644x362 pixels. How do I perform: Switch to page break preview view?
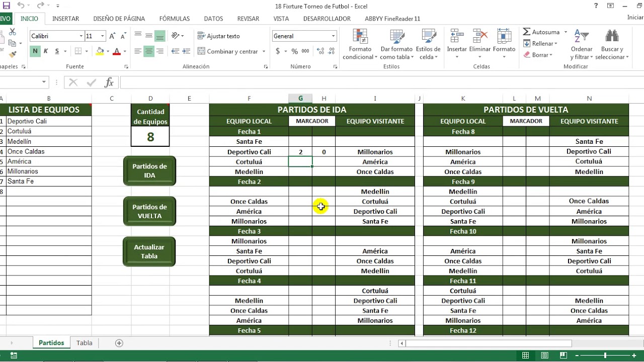(563, 355)
